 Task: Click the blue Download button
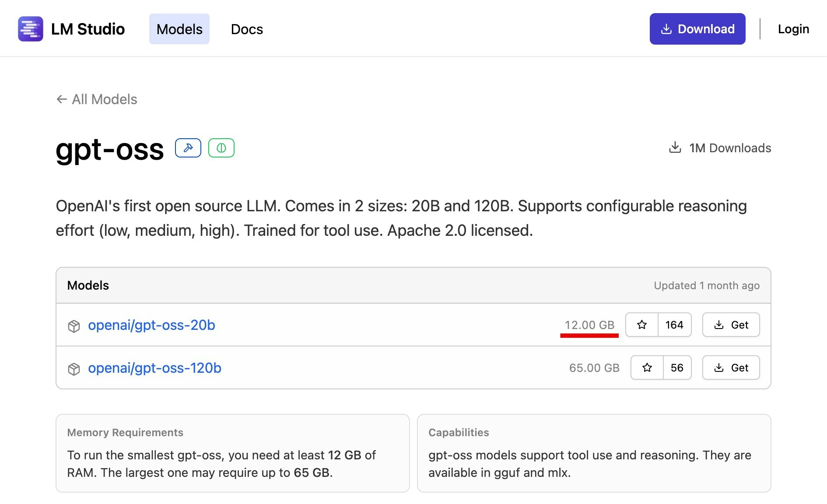click(x=697, y=29)
